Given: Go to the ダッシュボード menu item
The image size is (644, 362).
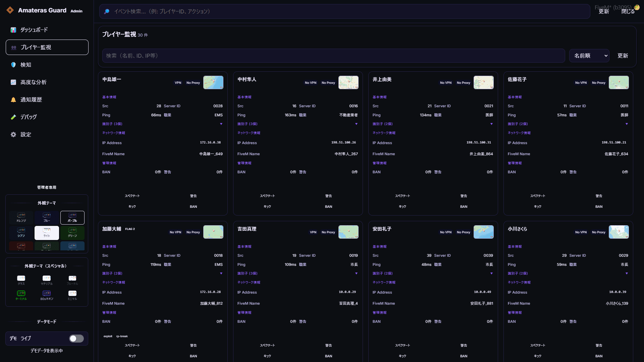Looking at the screenshot, I should click(x=47, y=30).
